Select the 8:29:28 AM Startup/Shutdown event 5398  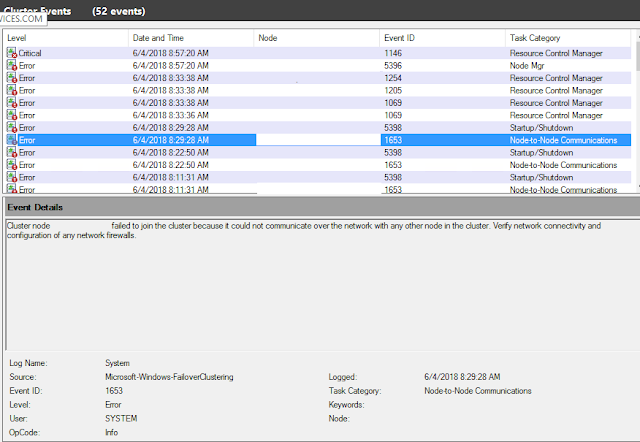click(317, 128)
